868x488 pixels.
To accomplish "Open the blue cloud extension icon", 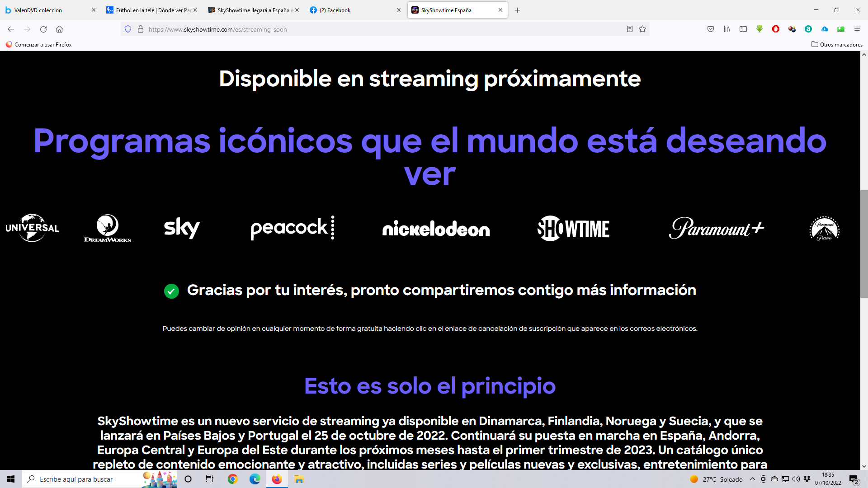I will [x=825, y=29].
